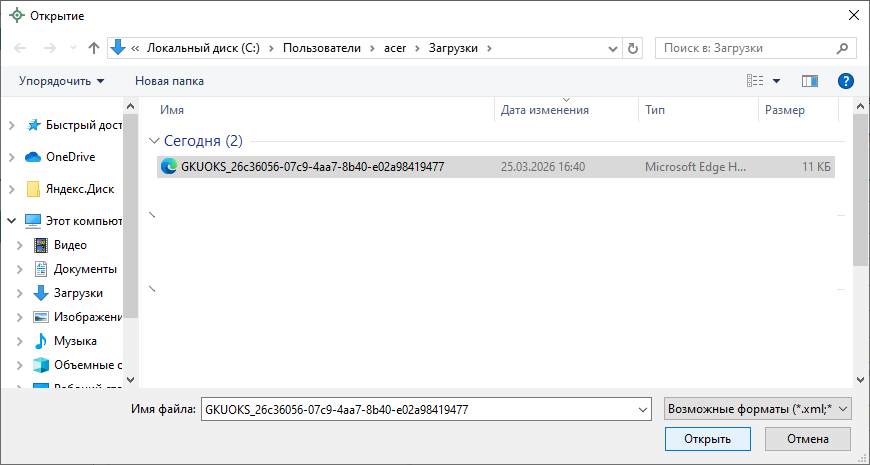The image size is (870, 465).
Task: Click the search magnifier icon
Action: pos(844,48)
